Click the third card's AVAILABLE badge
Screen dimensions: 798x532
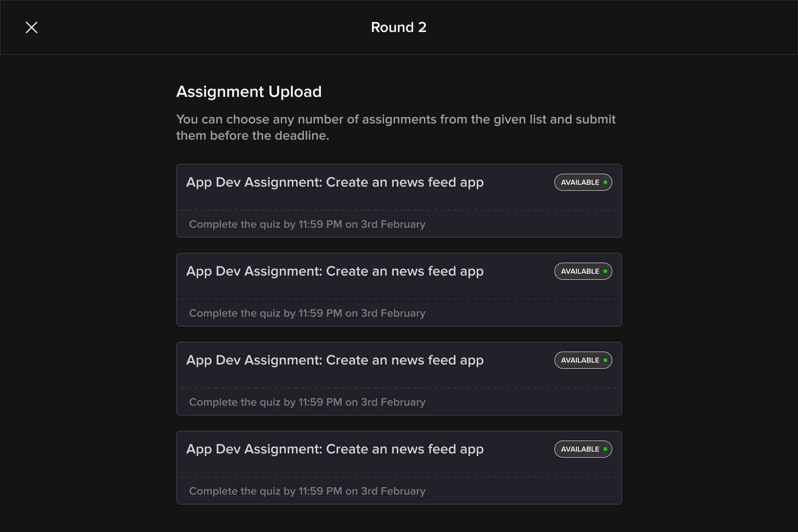(583, 360)
